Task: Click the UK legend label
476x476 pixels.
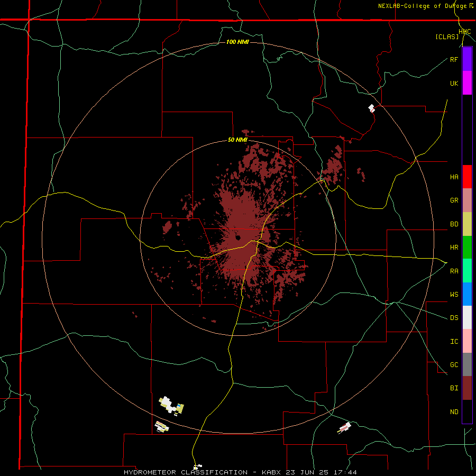Action: 454,83
